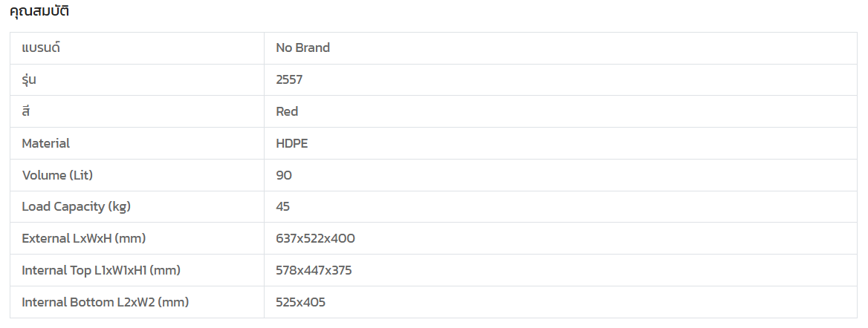Click the 578x447x375 dimension value
Screen dimensions: 868x328
tap(314, 270)
